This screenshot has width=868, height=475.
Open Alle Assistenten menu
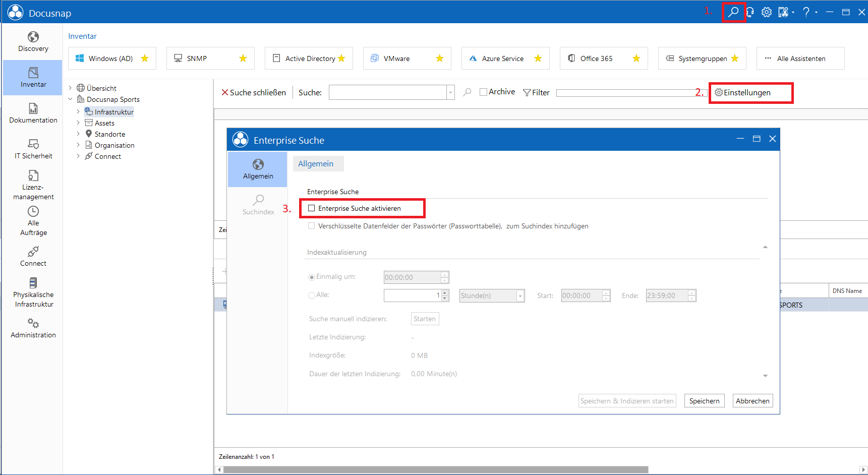800,58
